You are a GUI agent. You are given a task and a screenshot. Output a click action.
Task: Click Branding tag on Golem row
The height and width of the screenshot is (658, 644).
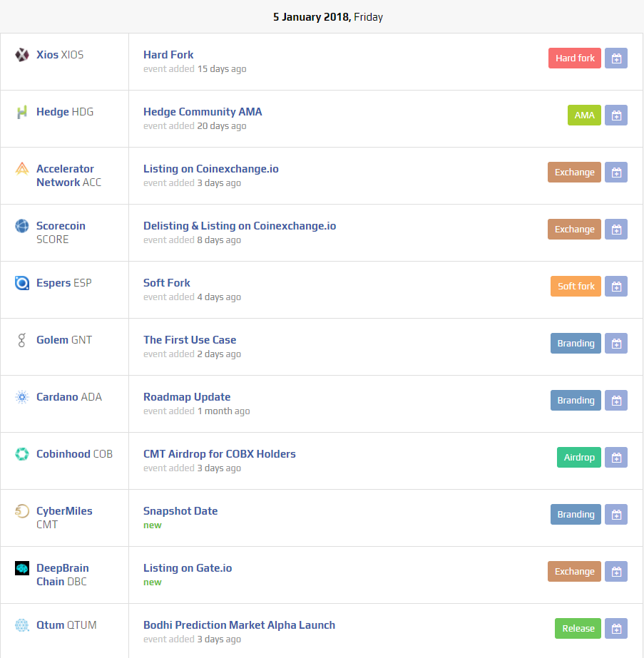[576, 344]
